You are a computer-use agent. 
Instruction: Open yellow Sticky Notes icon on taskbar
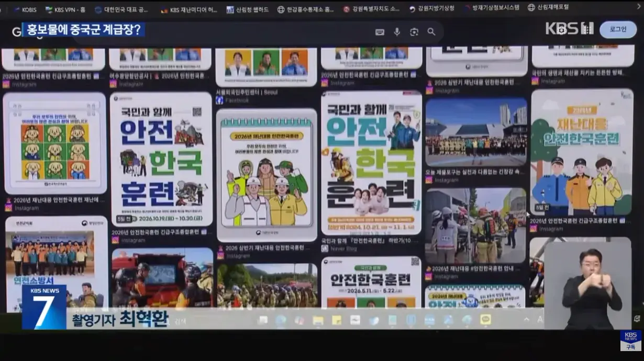coord(337,320)
